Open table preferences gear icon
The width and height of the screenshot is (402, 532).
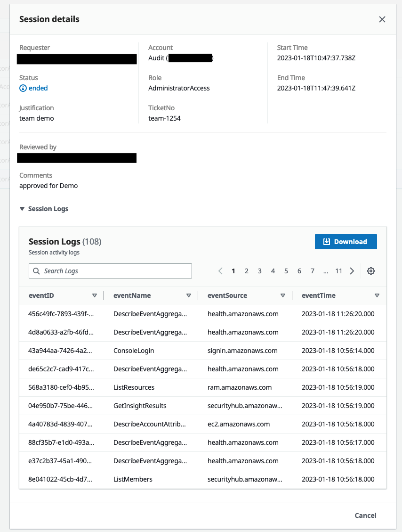(371, 271)
